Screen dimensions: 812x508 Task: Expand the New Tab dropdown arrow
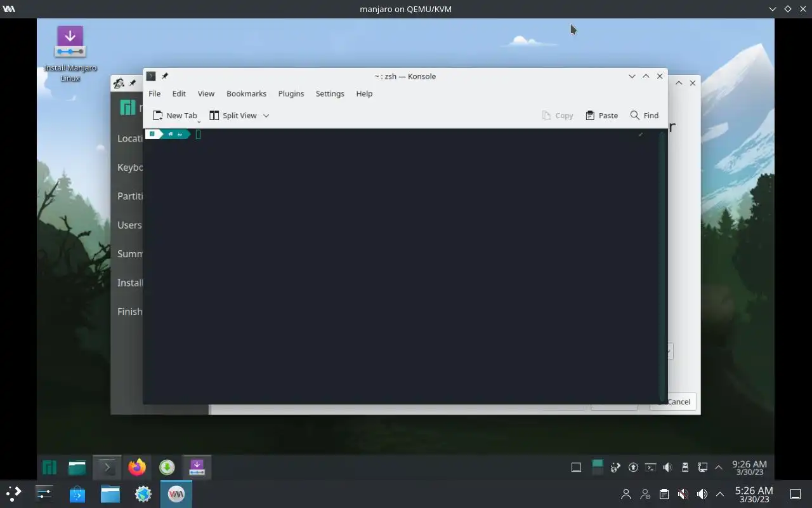click(199, 121)
